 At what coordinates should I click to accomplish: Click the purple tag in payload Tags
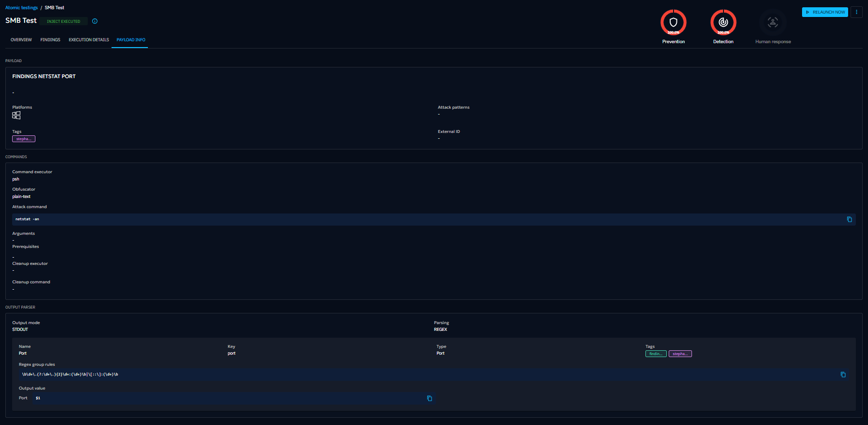[x=24, y=139]
